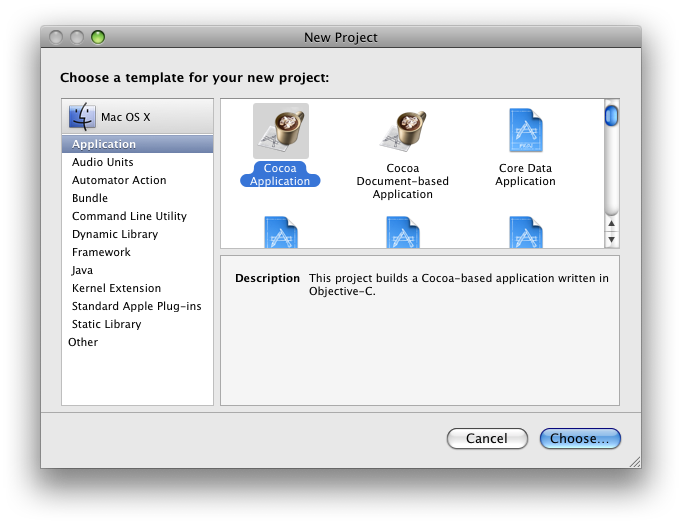This screenshot has height=524, width=682.
Task: Select the Core Data Application icon
Action: 526,130
